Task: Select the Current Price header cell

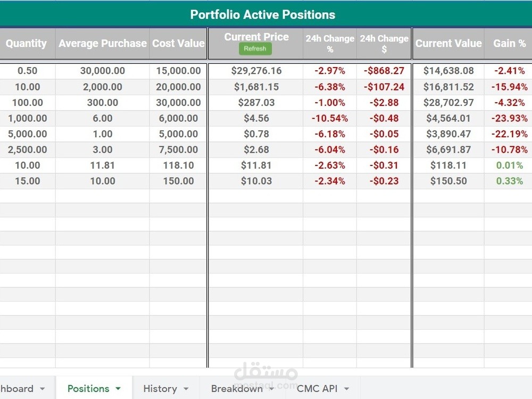Action: pos(256,37)
